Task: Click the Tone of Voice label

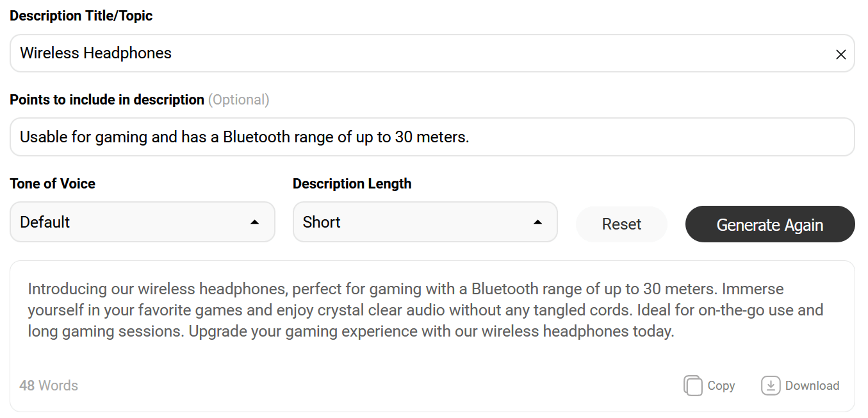Action: click(53, 183)
